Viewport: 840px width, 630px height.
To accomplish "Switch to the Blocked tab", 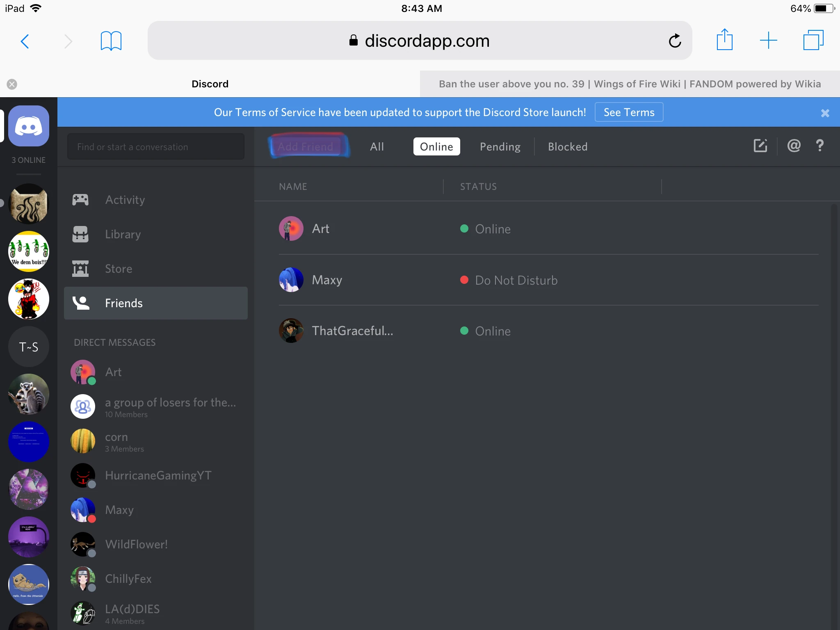I will [x=567, y=146].
